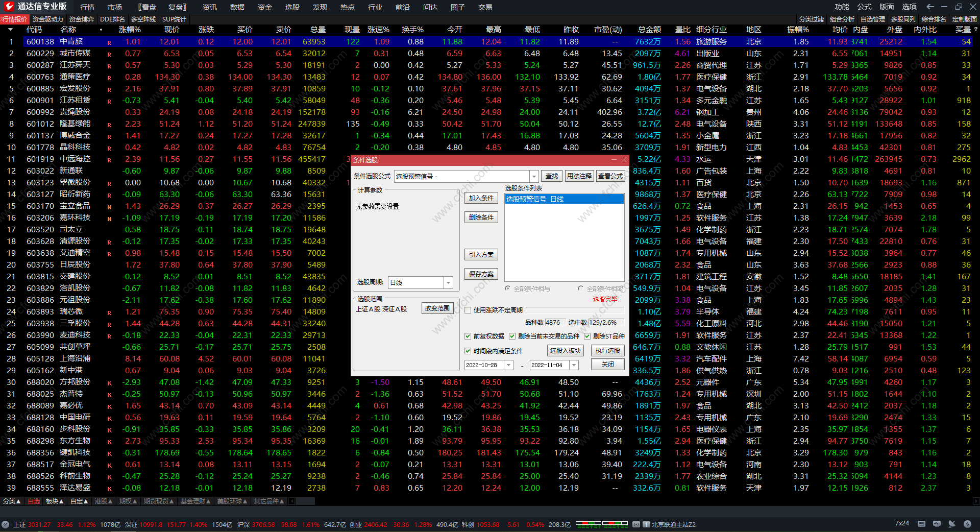The image size is (980, 532).
Task: Click the 加入条件 button
Action: [481, 198]
